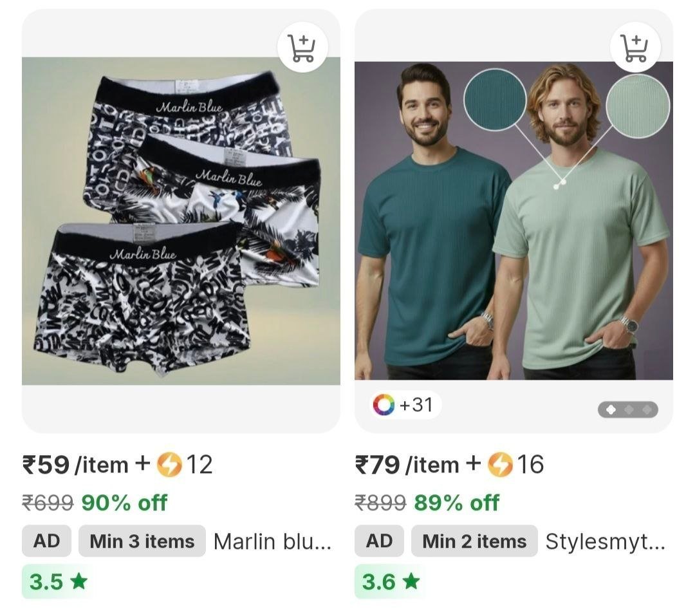Tap the AD label on boxers listing
The image size is (695, 616).
[46, 541]
